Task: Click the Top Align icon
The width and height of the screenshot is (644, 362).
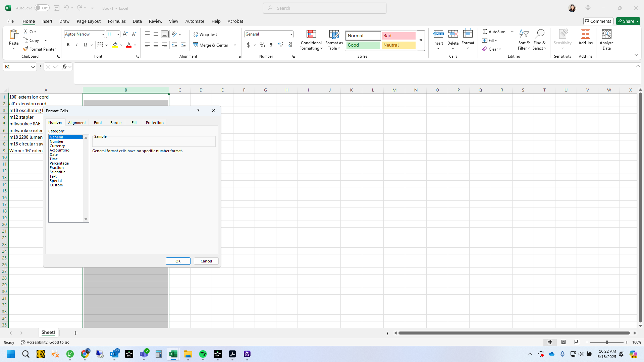Action: [x=147, y=34]
